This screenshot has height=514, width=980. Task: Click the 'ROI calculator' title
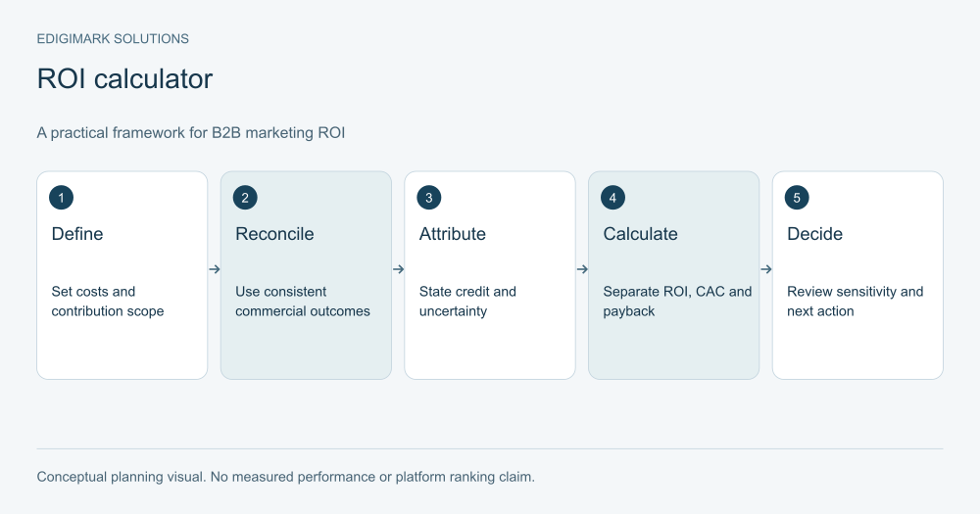pyautogui.click(x=124, y=79)
